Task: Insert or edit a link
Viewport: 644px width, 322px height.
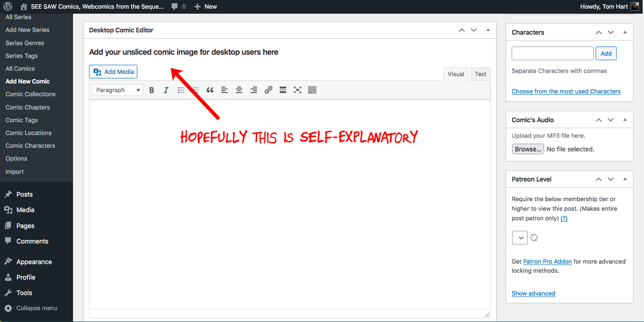Action: point(268,90)
